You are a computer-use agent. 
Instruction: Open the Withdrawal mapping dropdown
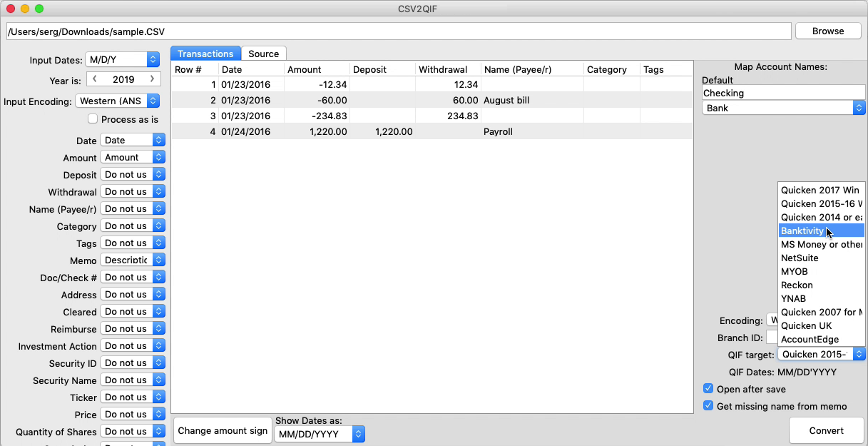pos(133,192)
